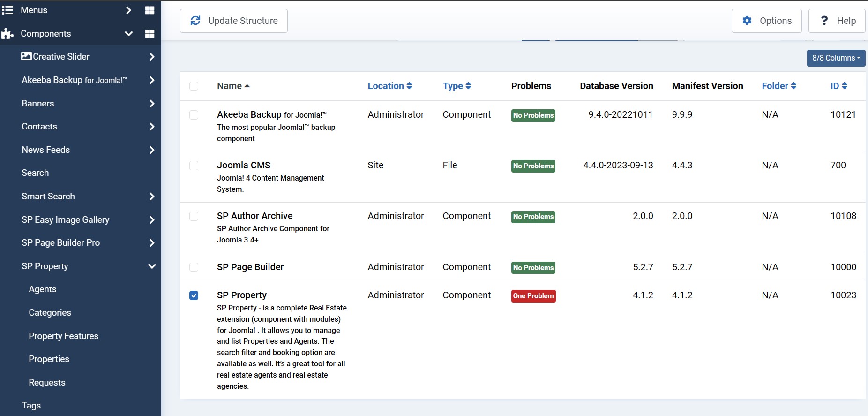The width and height of the screenshot is (868, 416).
Task: Open the Options button
Action: 766,21
